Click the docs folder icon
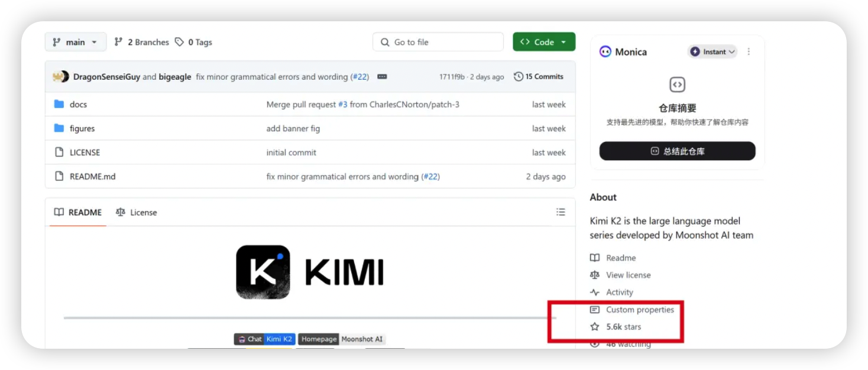 pos(59,104)
